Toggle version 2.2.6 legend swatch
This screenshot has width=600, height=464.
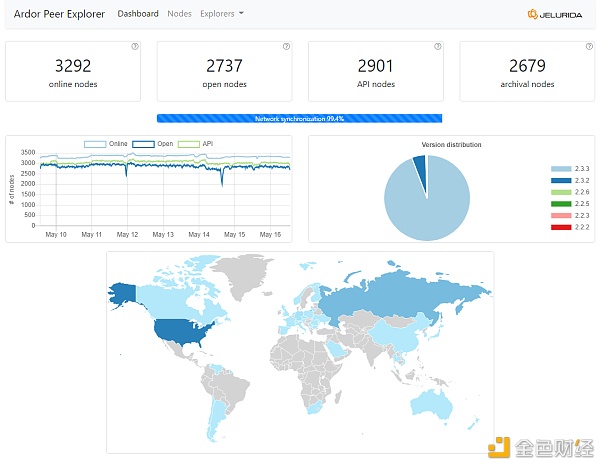(561, 192)
